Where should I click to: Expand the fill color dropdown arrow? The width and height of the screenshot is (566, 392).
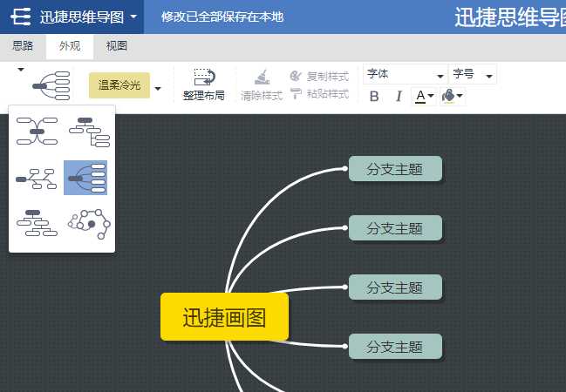[x=460, y=96]
